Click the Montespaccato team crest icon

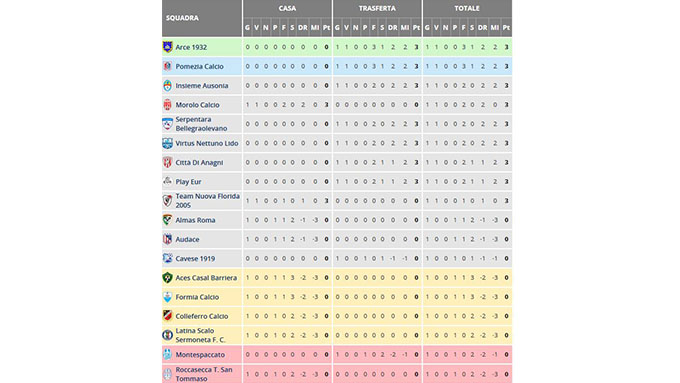(x=167, y=354)
